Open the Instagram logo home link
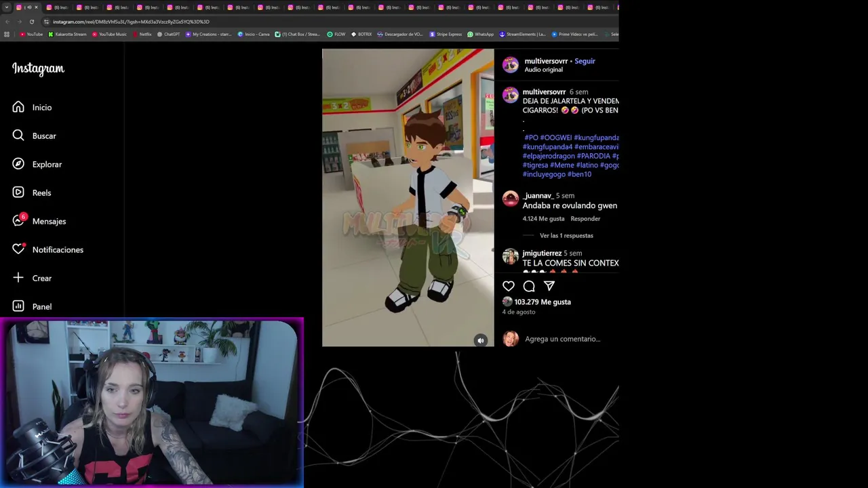The width and height of the screenshot is (868, 488). (x=38, y=68)
